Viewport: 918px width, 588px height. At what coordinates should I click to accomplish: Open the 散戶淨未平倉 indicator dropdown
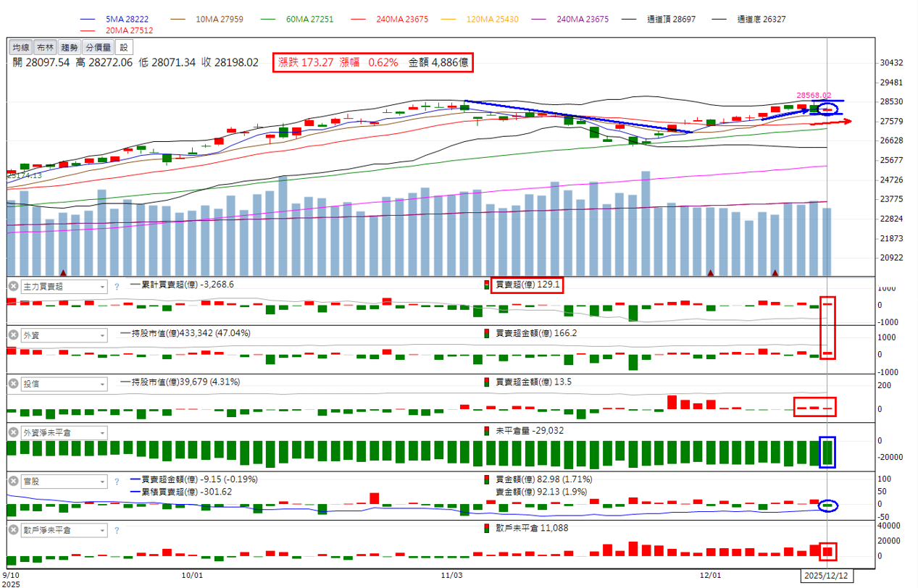click(x=64, y=530)
